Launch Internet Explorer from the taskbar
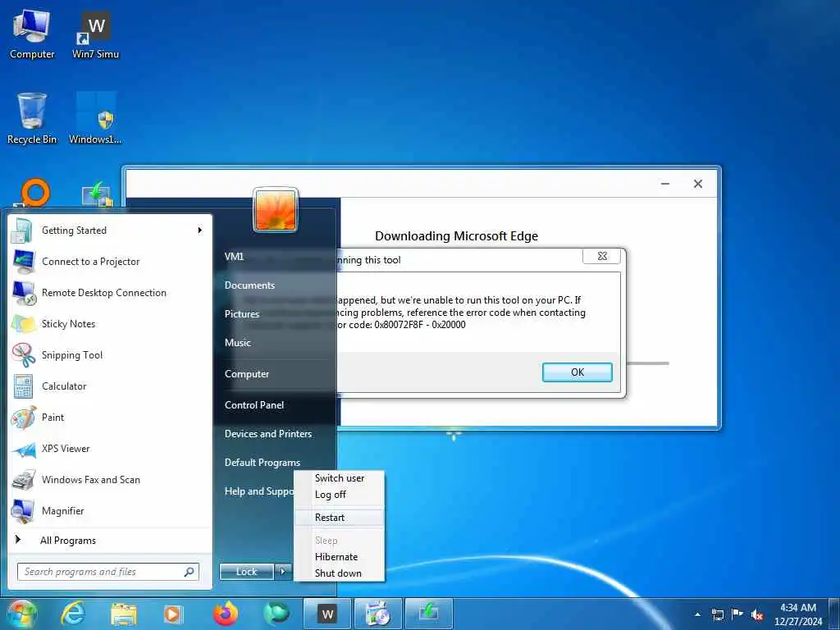 coord(73,614)
